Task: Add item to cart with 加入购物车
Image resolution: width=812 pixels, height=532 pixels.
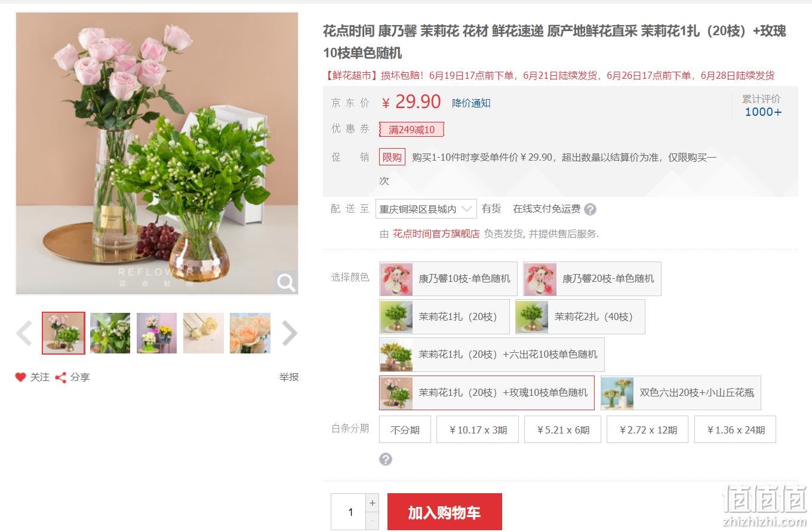Action: click(x=445, y=512)
